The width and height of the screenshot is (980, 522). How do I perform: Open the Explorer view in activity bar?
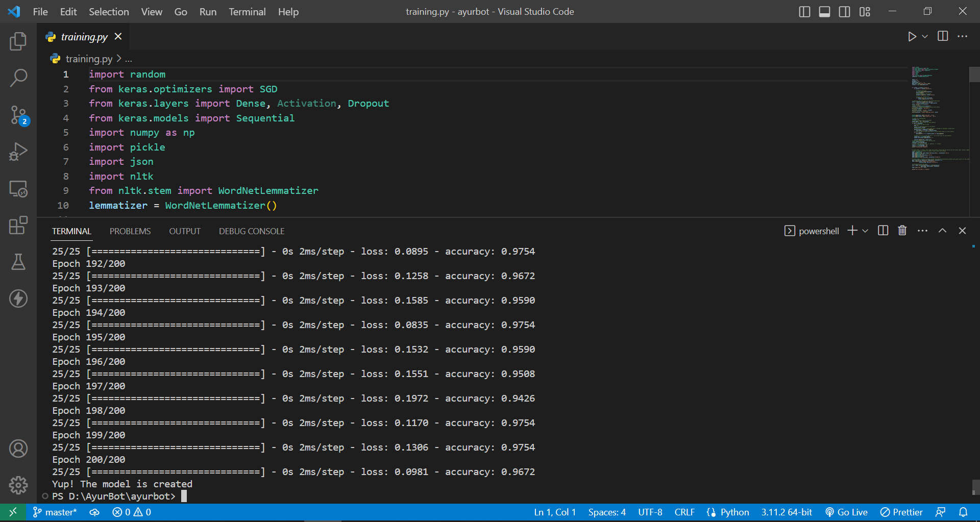[x=18, y=41]
